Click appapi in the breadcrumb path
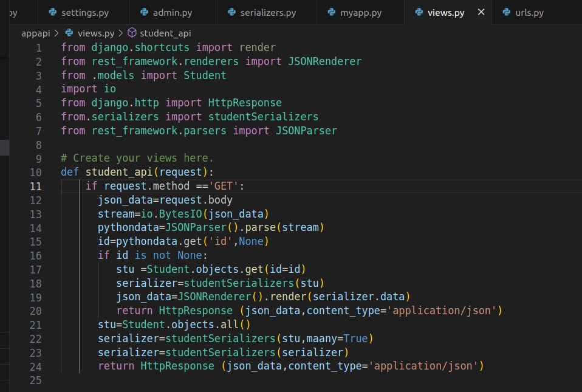Screen dimensions: 582x392 tap(35, 33)
